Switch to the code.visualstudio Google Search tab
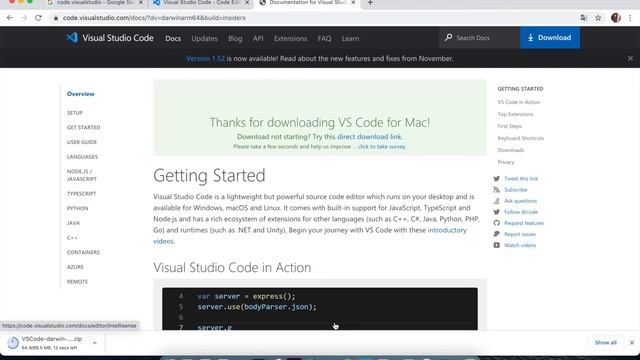The width and height of the screenshot is (640, 360). [95, 3]
